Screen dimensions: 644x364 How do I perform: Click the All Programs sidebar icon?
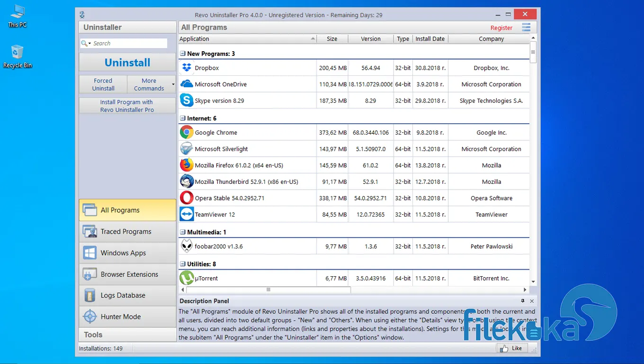pyautogui.click(x=89, y=210)
